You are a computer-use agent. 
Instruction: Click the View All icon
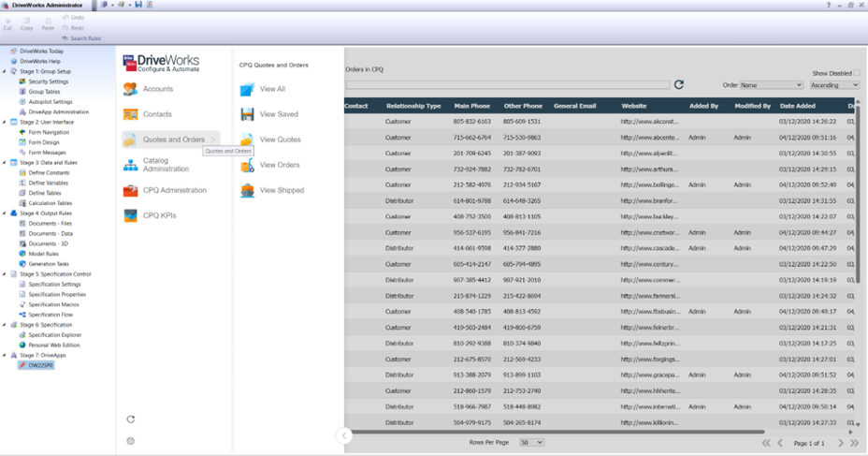248,89
